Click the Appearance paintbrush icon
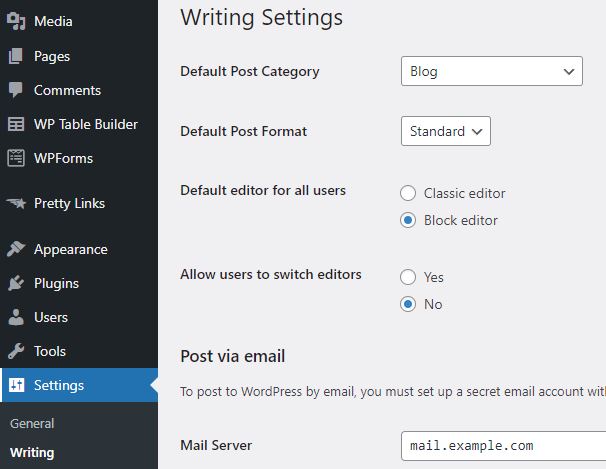Image resolution: width=606 pixels, height=469 pixels. click(16, 249)
